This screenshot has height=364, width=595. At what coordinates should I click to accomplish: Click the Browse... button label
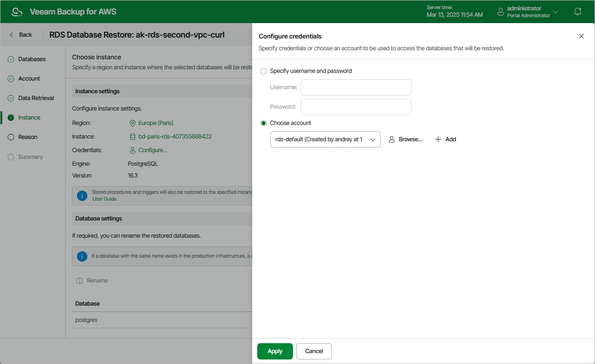[411, 139]
